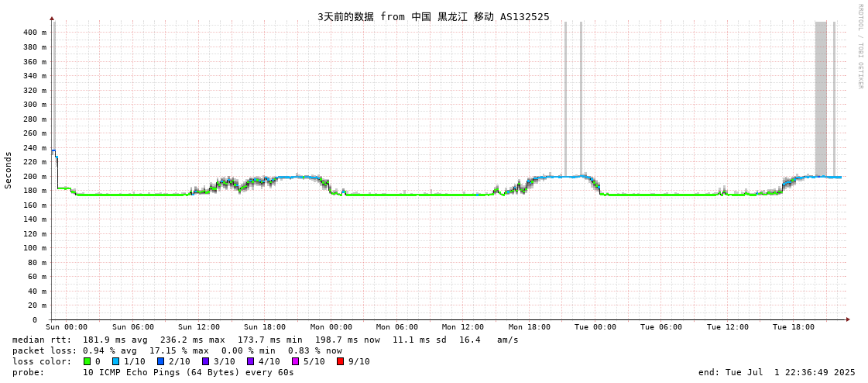Click the light blue 1/10 loss swatch
This screenshot has height=383, width=868.
coord(115,361)
